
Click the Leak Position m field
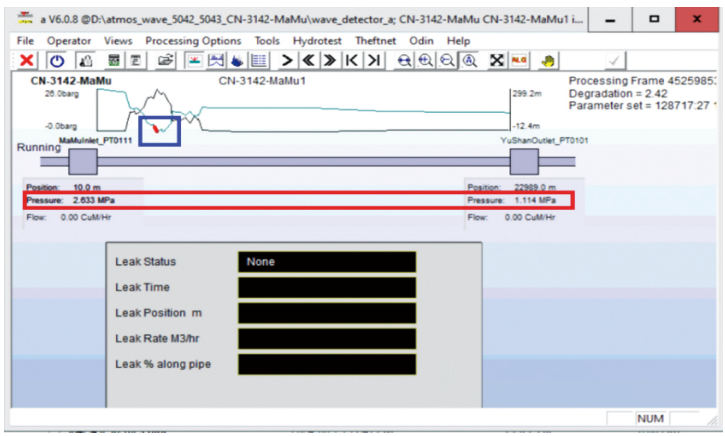326,313
